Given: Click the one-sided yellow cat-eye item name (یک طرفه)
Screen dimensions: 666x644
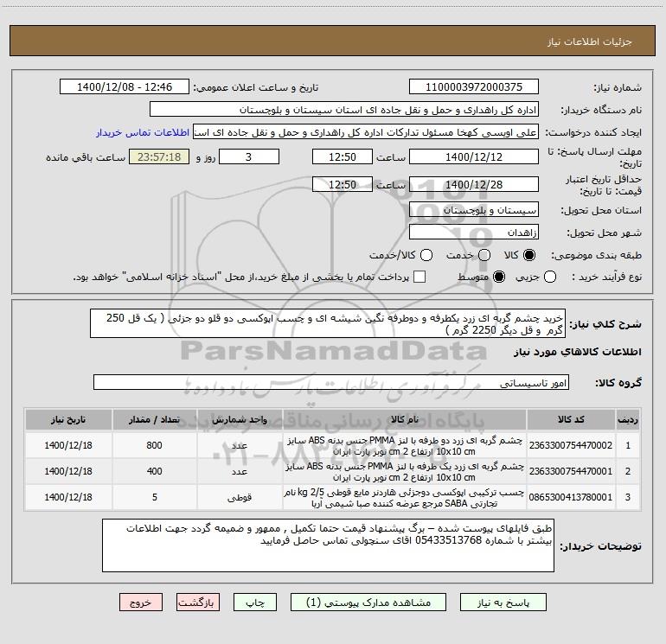Looking at the screenshot, I should [405, 471].
